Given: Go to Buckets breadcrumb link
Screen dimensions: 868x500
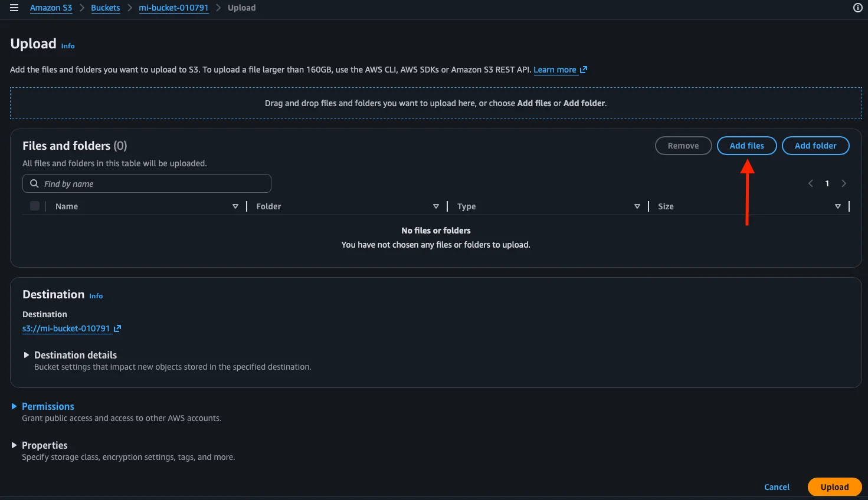Looking at the screenshot, I should point(106,8).
